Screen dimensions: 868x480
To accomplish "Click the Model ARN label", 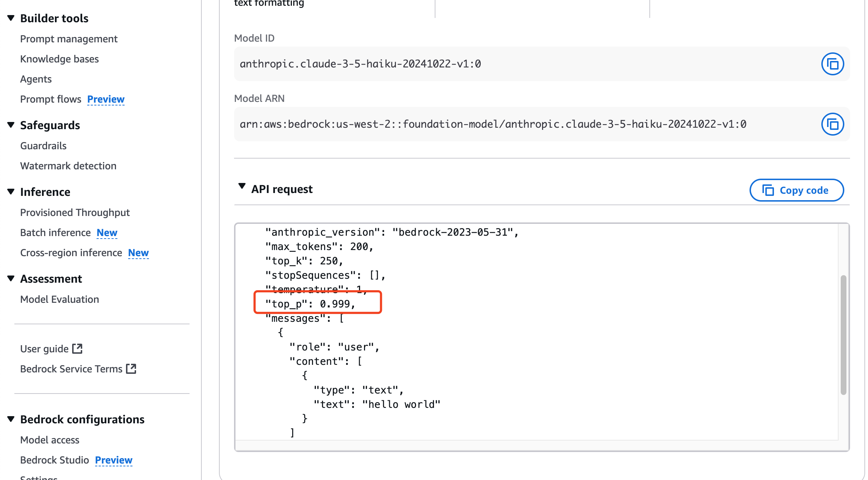I will click(259, 98).
